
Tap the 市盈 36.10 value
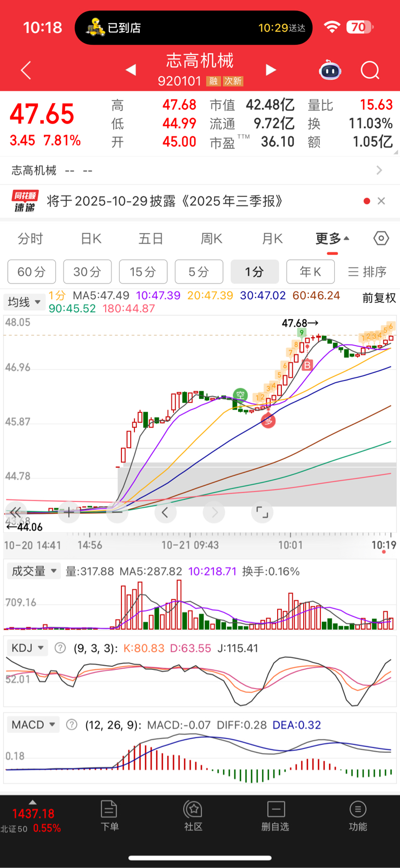coord(278,142)
